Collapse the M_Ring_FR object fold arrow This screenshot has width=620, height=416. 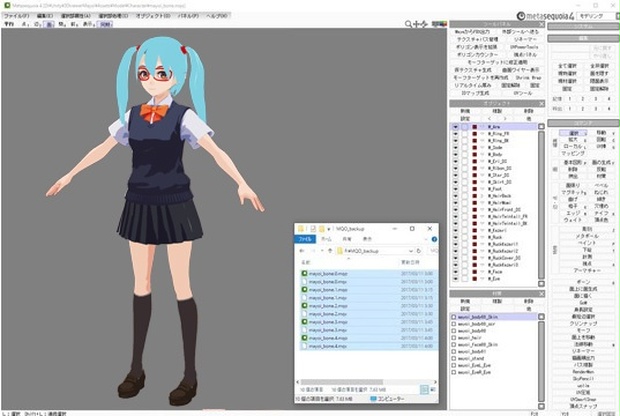tap(482, 134)
